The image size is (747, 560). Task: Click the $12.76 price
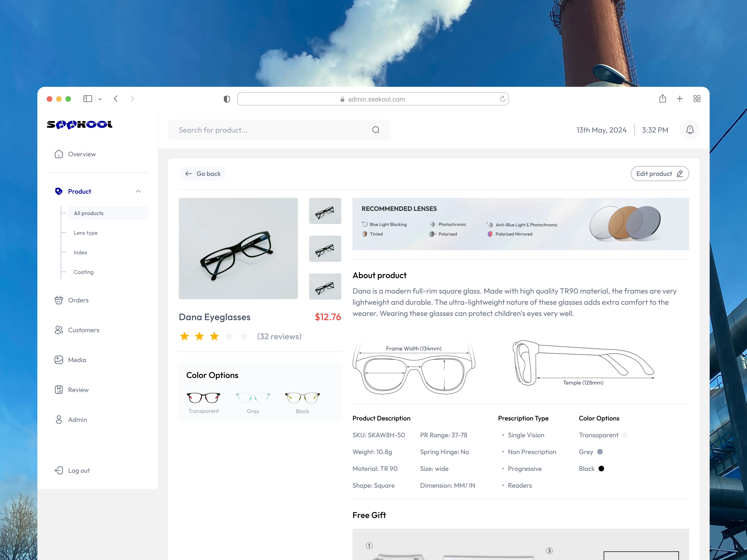[328, 317]
